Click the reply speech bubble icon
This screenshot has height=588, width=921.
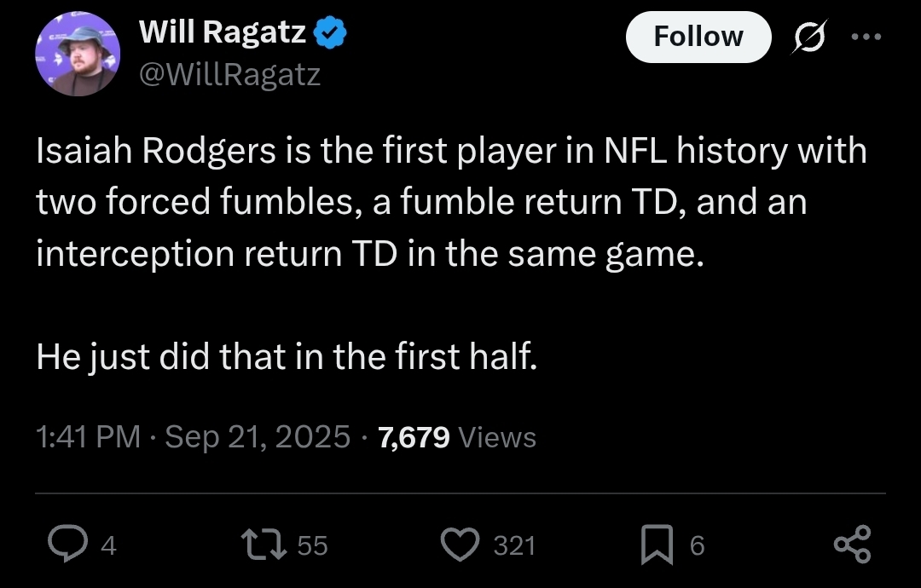point(67,544)
